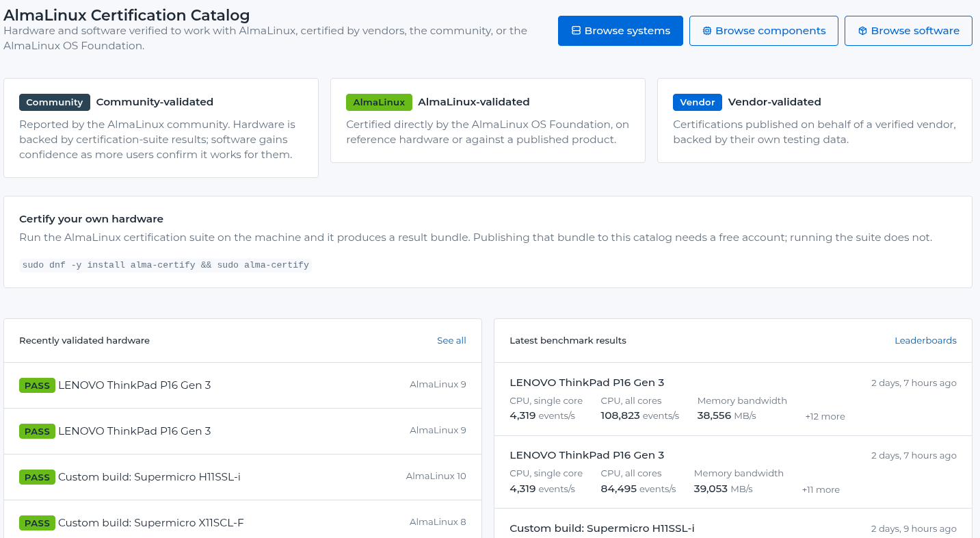Open the Leaderboards link
The width and height of the screenshot is (980, 538).
pyautogui.click(x=925, y=340)
